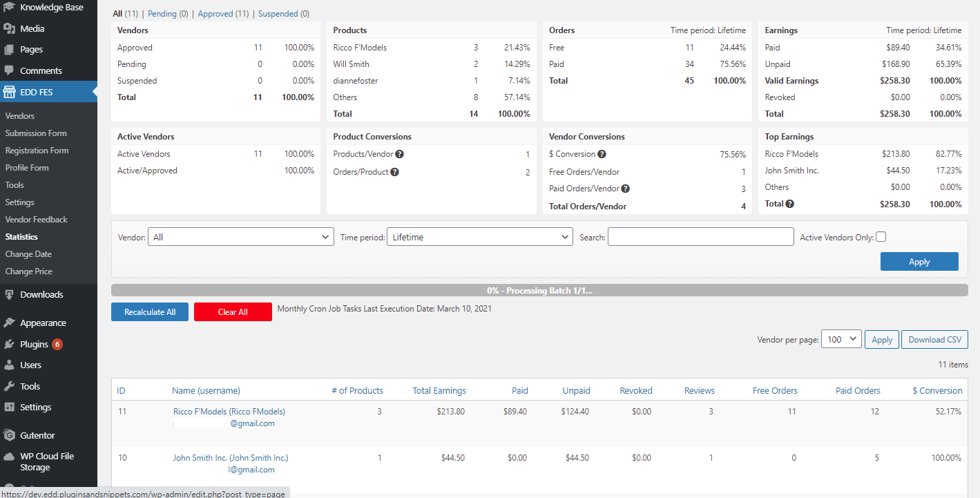Open Comments using its speech bubble icon
The height and width of the screenshot is (498, 980).
pyautogui.click(x=9, y=70)
